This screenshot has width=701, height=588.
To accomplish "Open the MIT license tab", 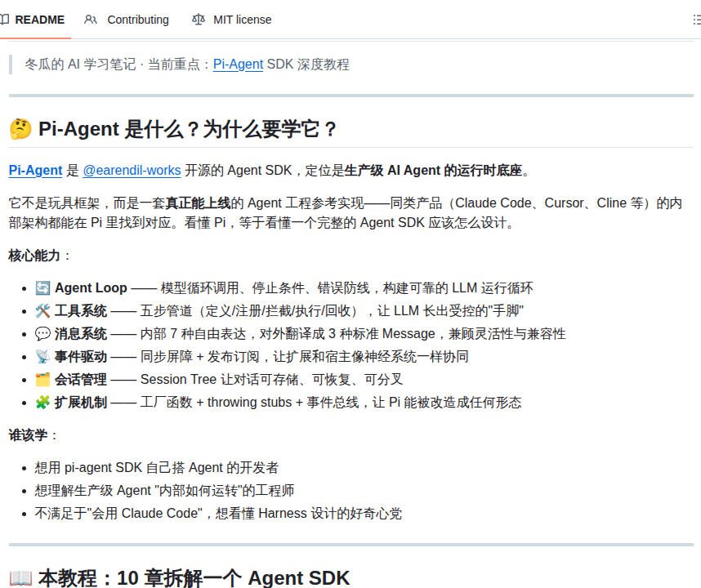I will click(x=231, y=20).
